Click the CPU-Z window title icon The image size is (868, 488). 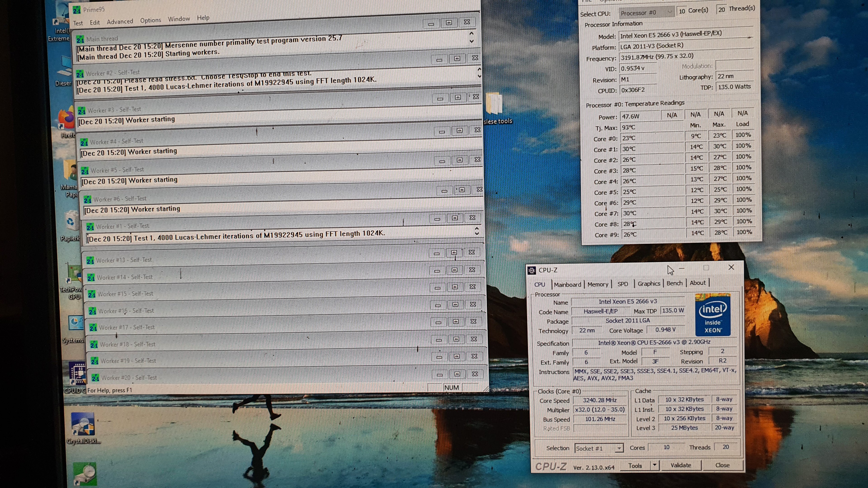pos(532,270)
